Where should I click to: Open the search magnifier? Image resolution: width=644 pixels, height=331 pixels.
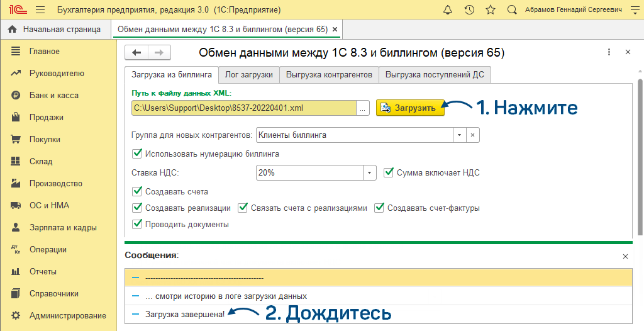(x=512, y=9)
